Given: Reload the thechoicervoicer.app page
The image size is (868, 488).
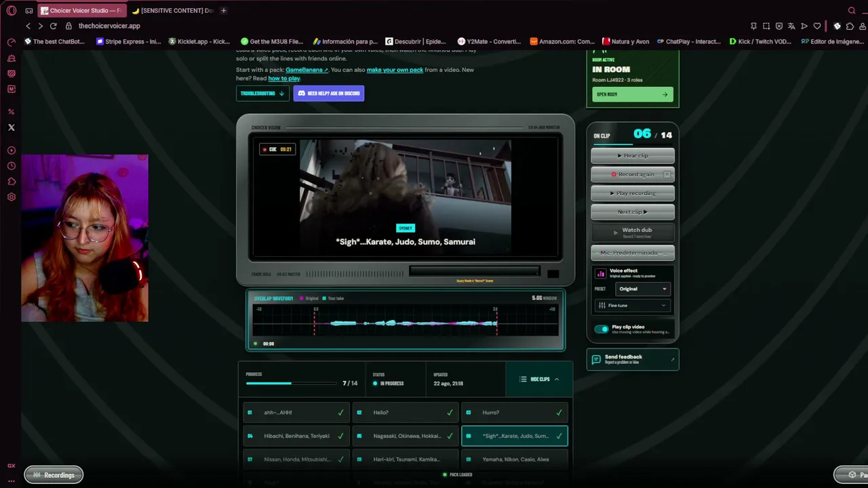Looking at the screenshot, I should tap(54, 26).
